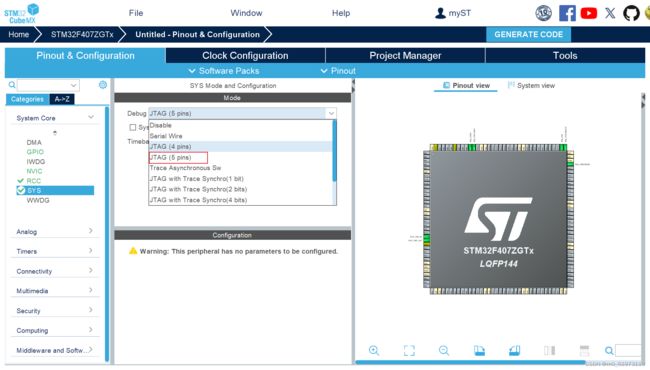Click the Untitled - Pinout & Configuration breadcrumb
This screenshot has width=650, height=370.
(x=197, y=34)
